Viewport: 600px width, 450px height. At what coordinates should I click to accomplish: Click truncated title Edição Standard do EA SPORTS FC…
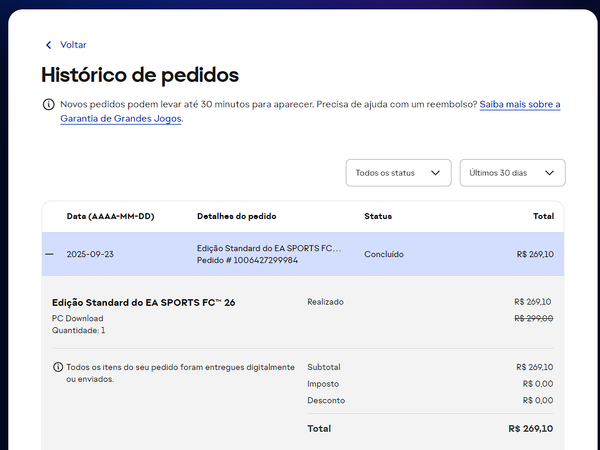(269, 248)
